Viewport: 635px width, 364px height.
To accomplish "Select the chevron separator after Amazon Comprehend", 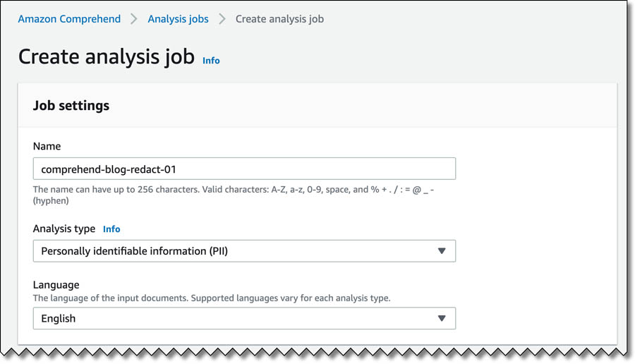I will point(134,19).
